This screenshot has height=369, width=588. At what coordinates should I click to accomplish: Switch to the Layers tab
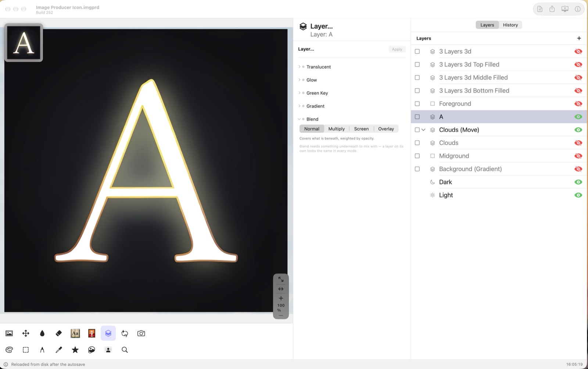coord(487,25)
